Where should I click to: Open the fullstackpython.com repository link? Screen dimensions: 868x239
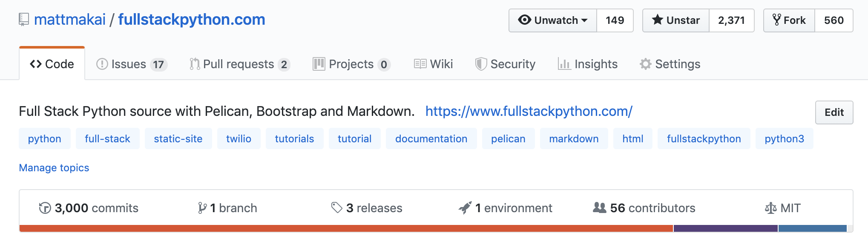(x=192, y=20)
